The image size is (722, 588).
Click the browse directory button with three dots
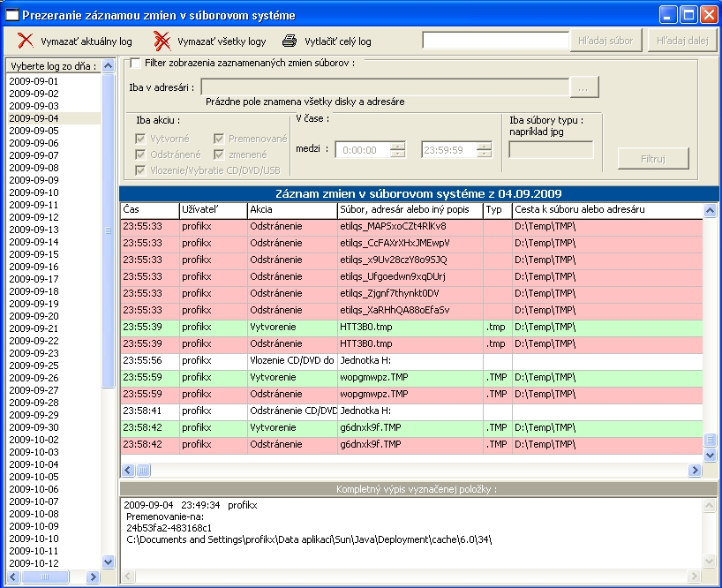[x=583, y=87]
